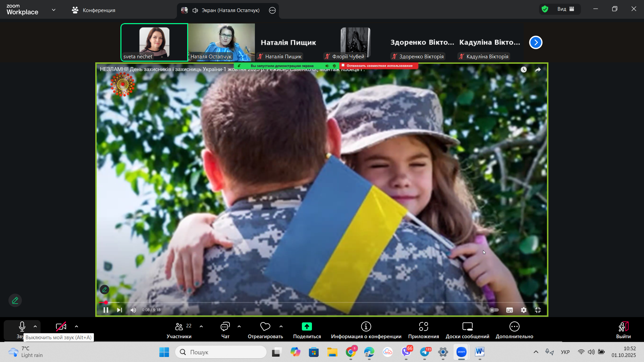This screenshot has width=644, height=362.
Task: Switch to the Конференция tab
Action: click(94, 10)
